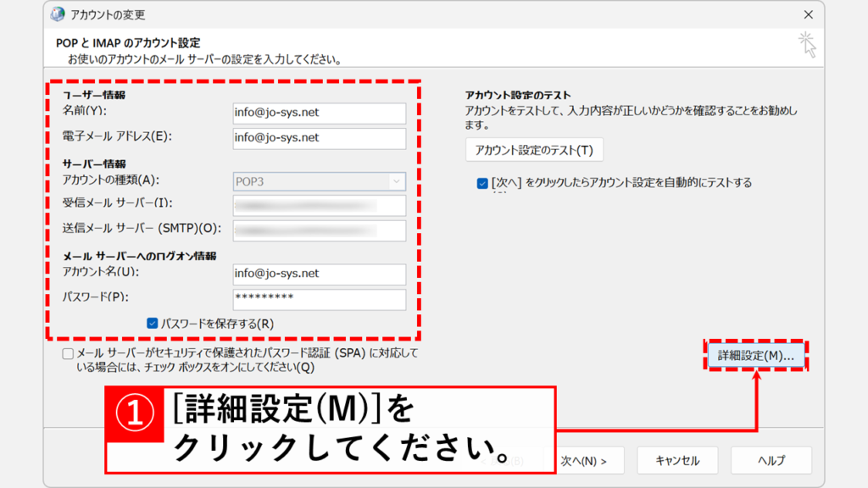Viewport: 868px width, 488px height.
Task: Enable the SPA password authentication checkbox
Action: click(68, 353)
